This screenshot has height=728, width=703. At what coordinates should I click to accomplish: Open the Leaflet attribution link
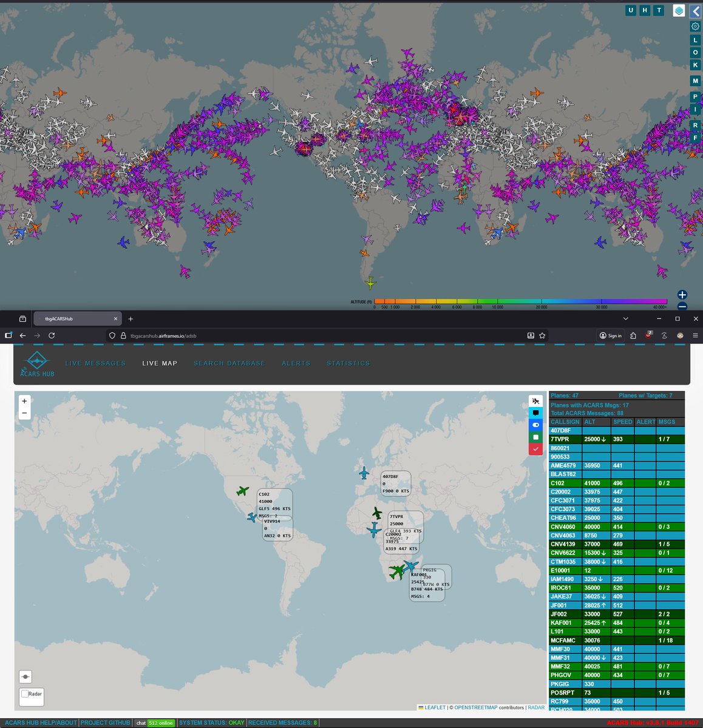[435, 707]
